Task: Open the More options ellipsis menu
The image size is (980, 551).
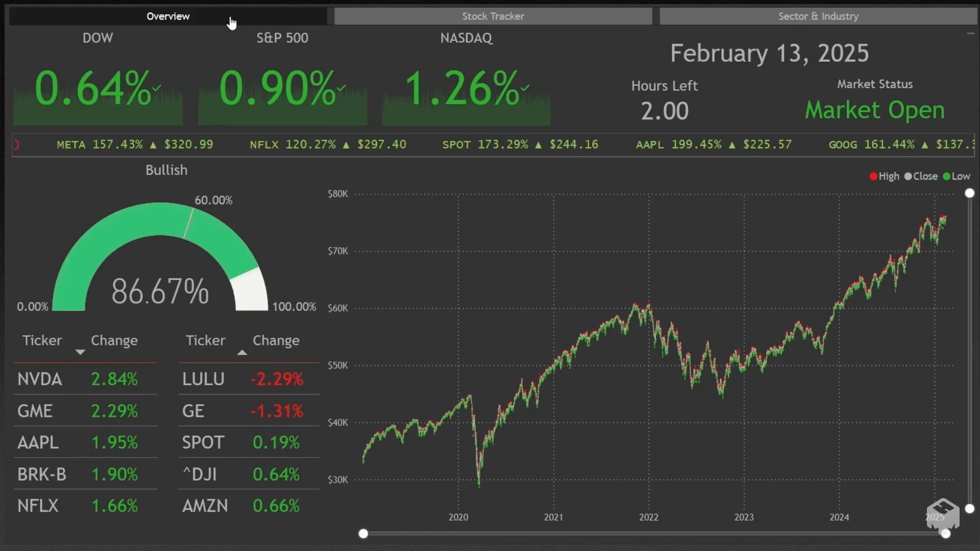Action: (970, 34)
